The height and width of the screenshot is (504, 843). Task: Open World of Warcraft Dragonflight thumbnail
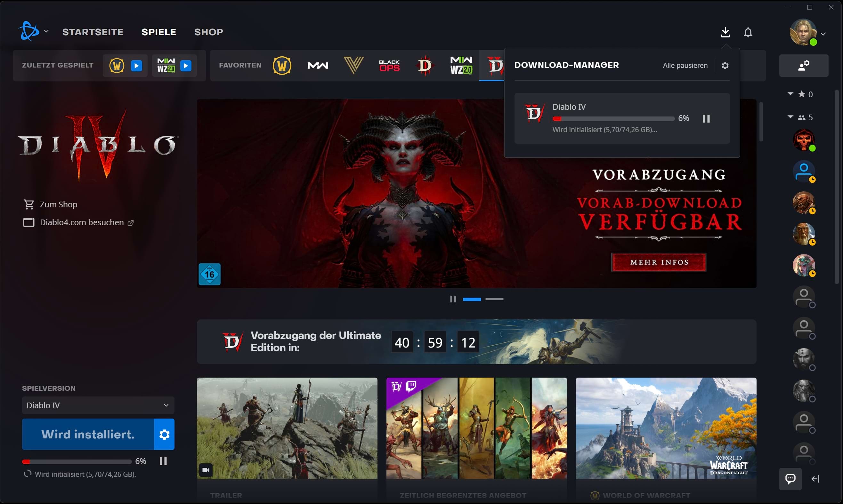coord(666,428)
